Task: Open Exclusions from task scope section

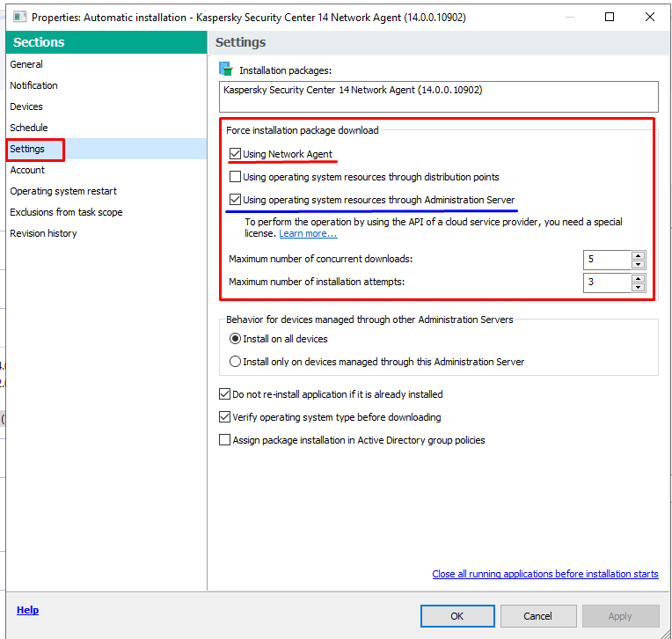Action: click(x=66, y=212)
